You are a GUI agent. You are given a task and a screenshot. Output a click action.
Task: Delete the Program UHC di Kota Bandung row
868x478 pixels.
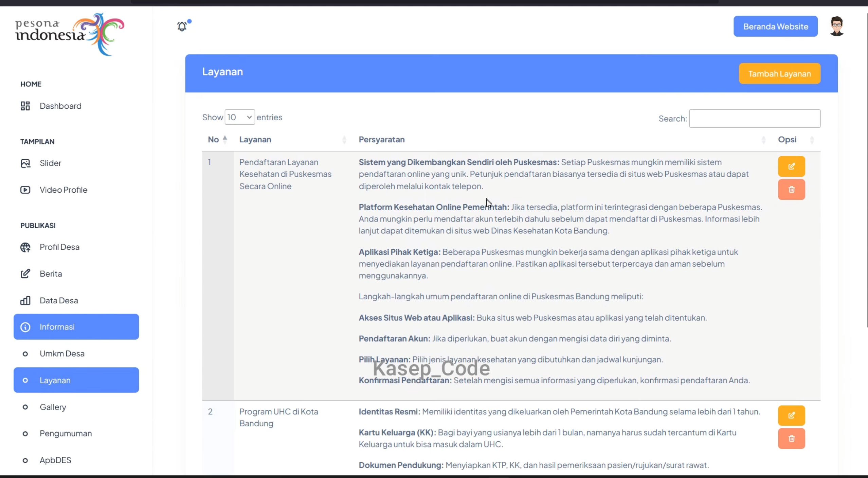tap(791, 439)
